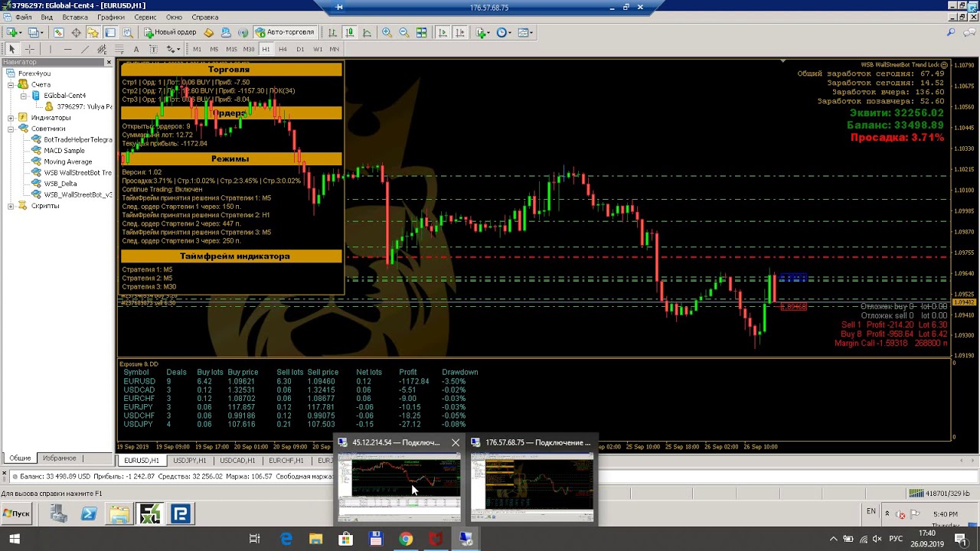The height and width of the screenshot is (551, 980).
Task: Toggle the Data Window crosshair-circle icon
Action: click(76, 32)
